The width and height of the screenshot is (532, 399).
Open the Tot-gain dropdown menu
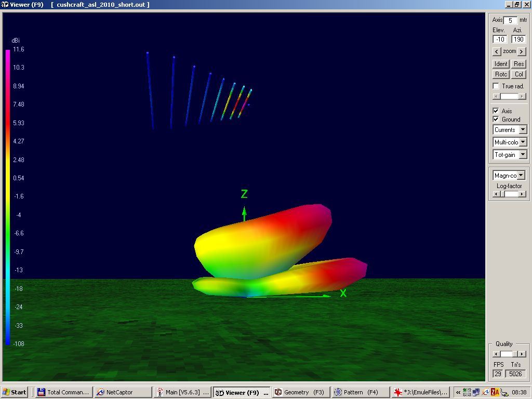coord(523,155)
